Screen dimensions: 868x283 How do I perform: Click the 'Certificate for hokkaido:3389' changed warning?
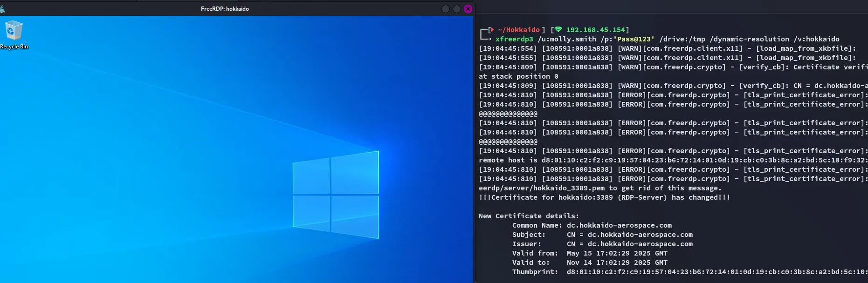tap(604, 197)
